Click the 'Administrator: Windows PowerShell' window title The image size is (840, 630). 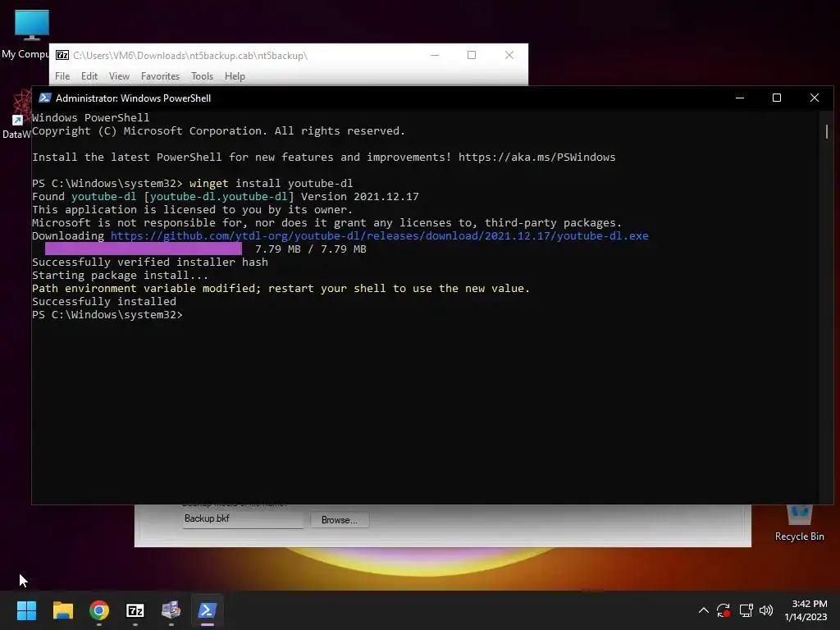point(134,98)
